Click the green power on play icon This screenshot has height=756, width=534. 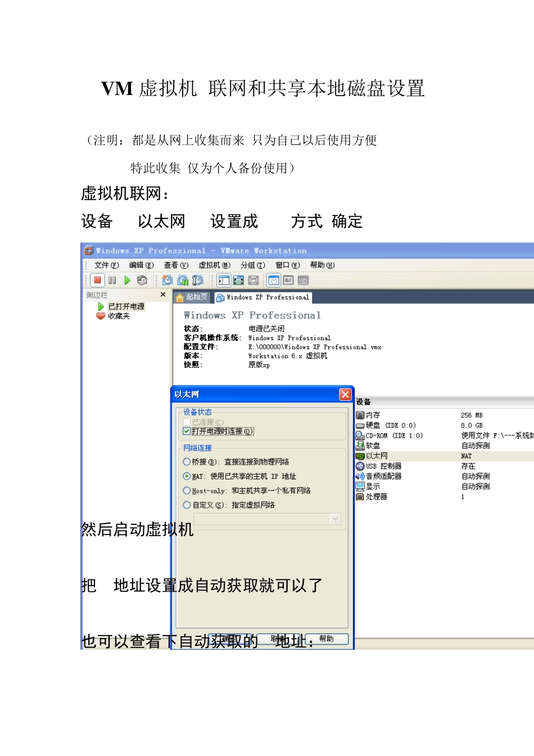127,280
